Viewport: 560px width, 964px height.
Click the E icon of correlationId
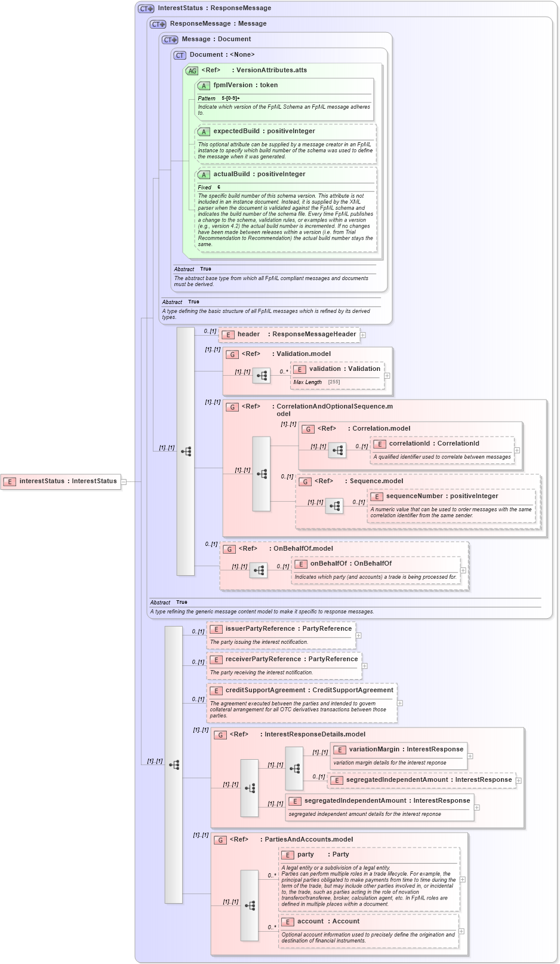pyautogui.click(x=379, y=444)
